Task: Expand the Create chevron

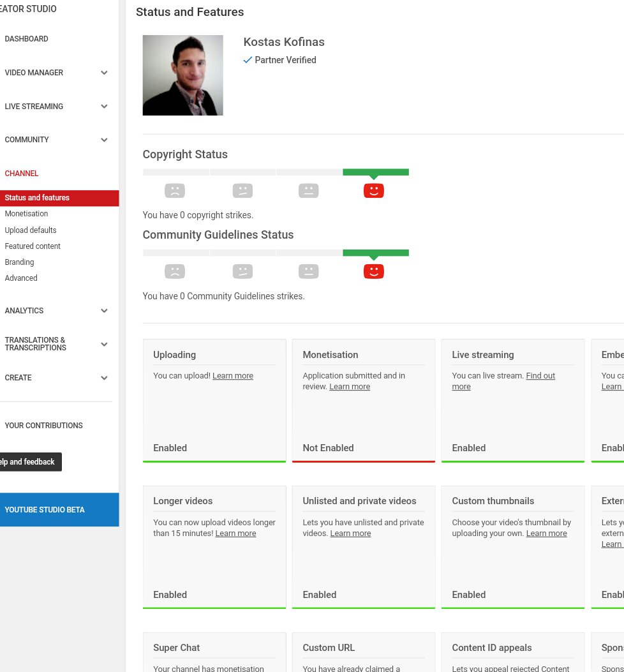Action: pos(104,378)
